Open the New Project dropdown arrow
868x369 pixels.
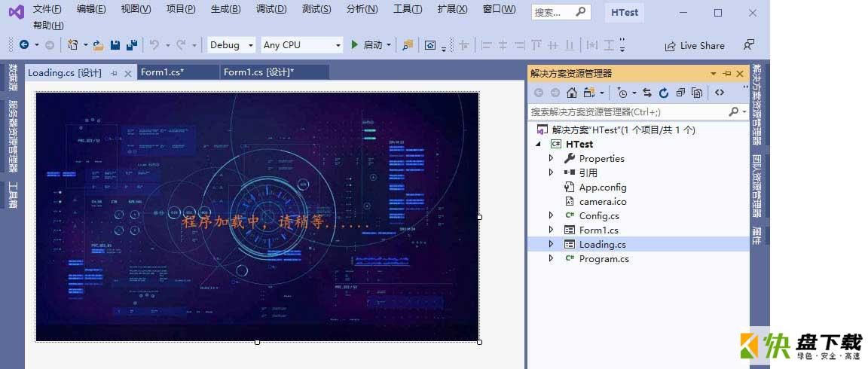pyautogui.click(x=86, y=45)
